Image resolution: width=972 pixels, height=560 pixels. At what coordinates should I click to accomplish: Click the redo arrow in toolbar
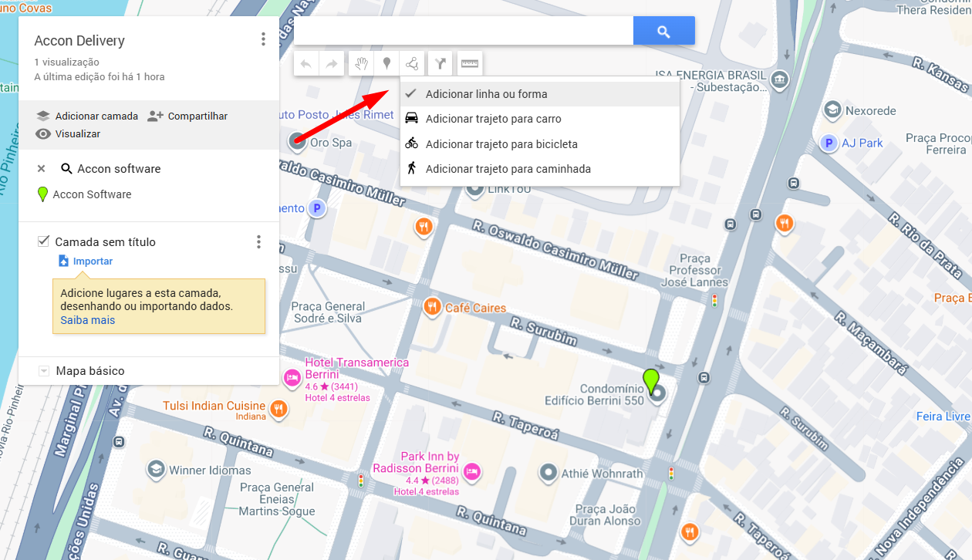331,64
